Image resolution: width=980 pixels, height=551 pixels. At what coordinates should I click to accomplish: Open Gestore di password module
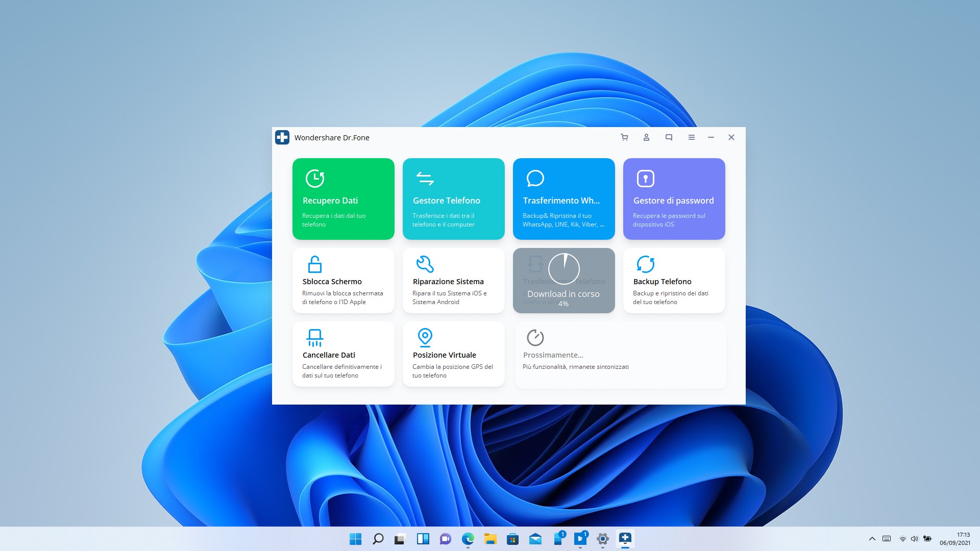point(674,199)
